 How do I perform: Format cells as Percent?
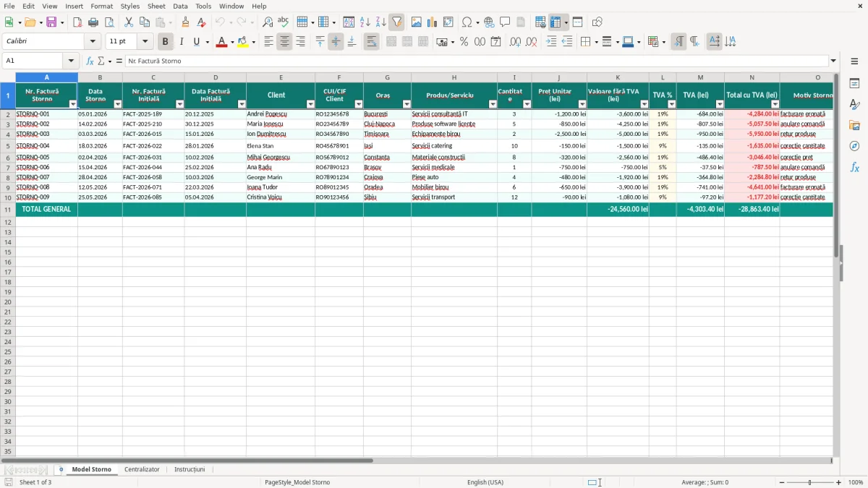pyautogui.click(x=464, y=42)
